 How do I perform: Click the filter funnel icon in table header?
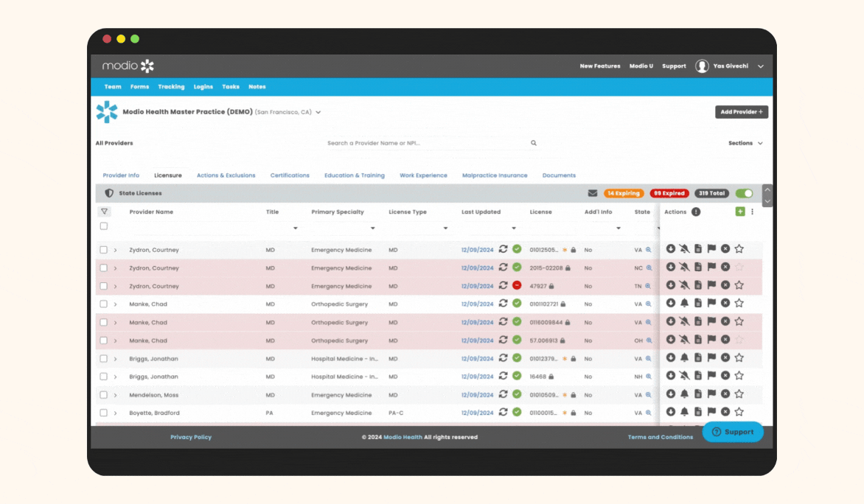104,211
